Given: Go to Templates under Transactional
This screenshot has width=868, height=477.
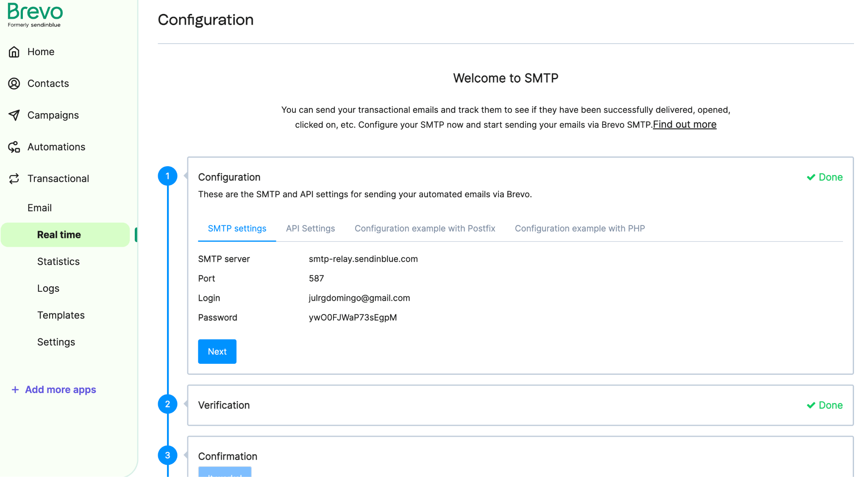Looking at the screenshot, I should pyautogui.click(x=61, y=315).
